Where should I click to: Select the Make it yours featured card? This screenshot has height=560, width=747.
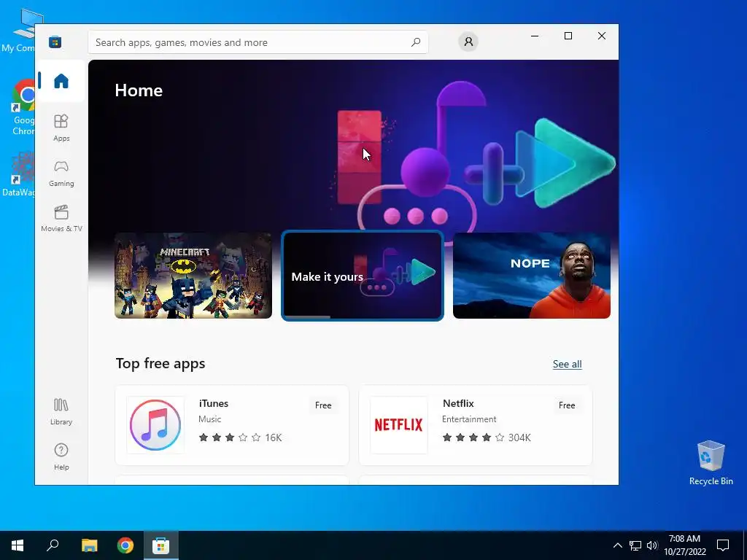pyautogui.click(x=363, y=275)
